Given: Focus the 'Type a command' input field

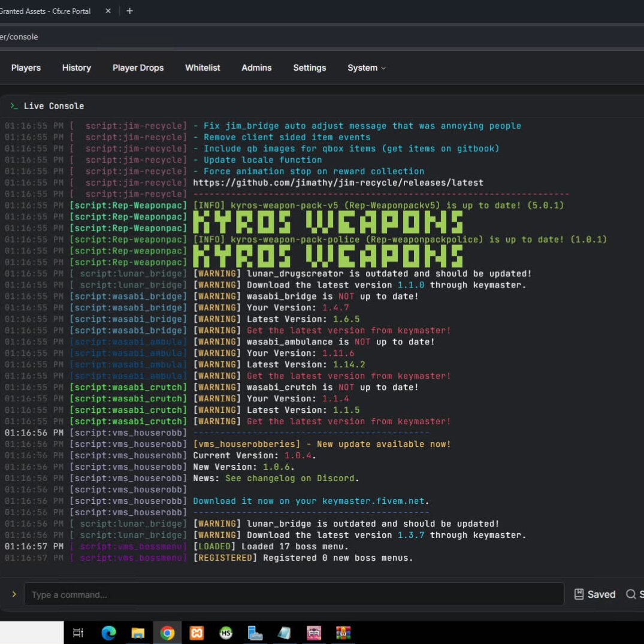Looking at the screenshot, I should [294, 594].
